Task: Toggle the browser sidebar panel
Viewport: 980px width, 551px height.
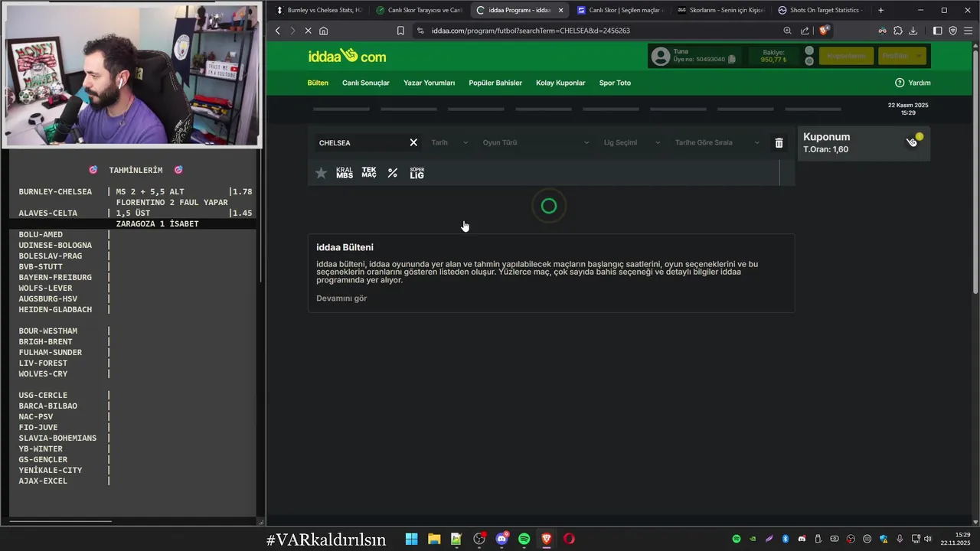Action: tap(937, 31)
